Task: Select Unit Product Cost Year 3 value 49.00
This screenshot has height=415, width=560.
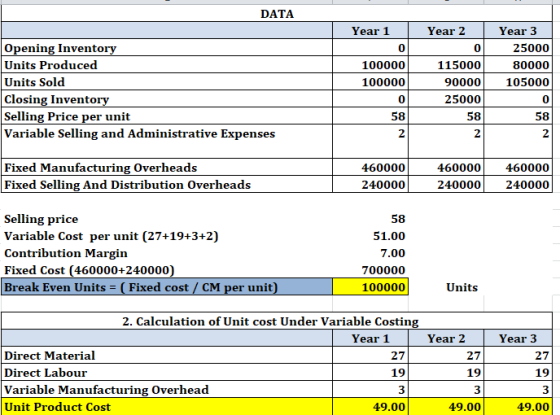Action: (x=518, y=406)
